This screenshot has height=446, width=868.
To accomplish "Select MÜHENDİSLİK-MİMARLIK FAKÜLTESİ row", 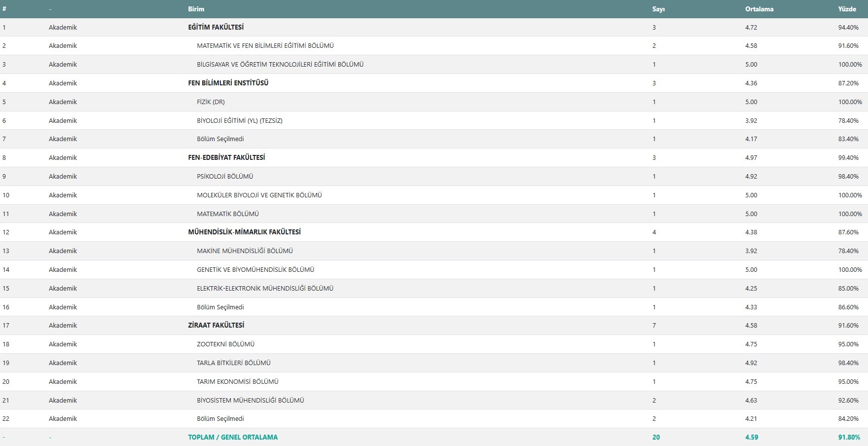I will [434, 232].
